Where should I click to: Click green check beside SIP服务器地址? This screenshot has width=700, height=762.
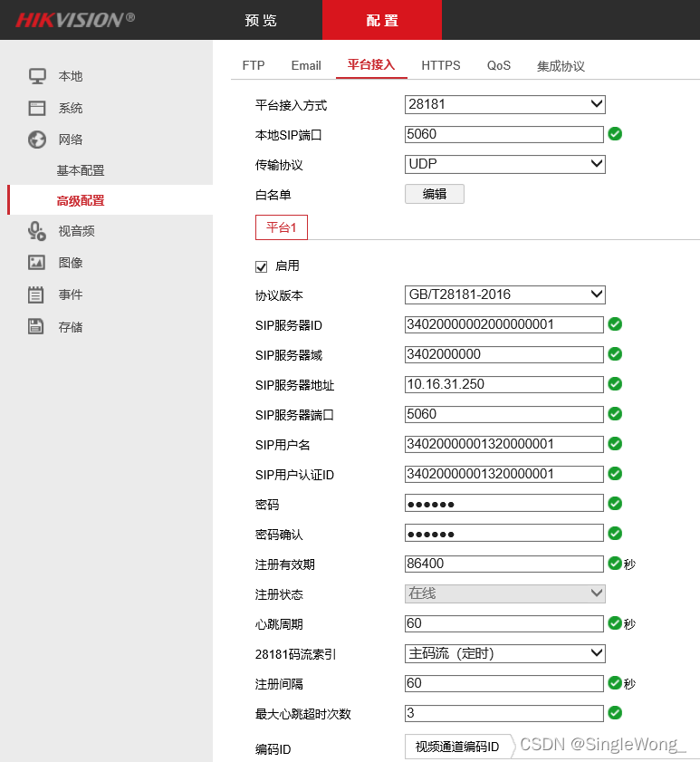(x=615, y=384)
